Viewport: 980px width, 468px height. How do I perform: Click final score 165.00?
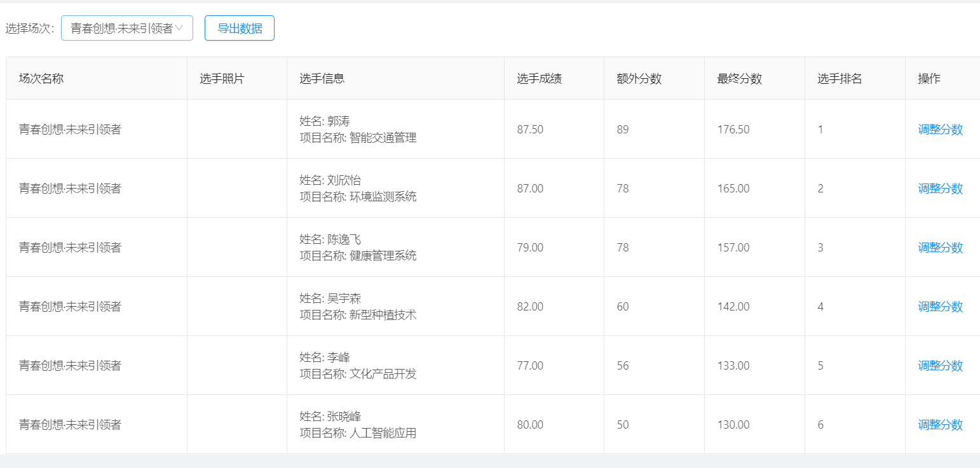pos(733,189)
